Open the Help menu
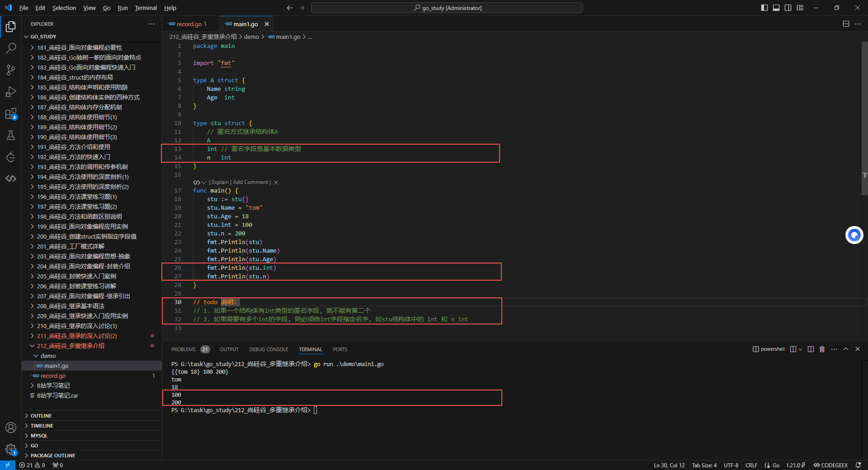 pyautogui.click(x=170, y=8)
